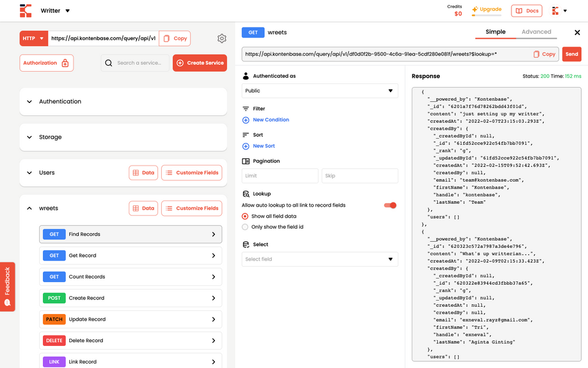Click the search magnifier icon

tap(109, 63)
